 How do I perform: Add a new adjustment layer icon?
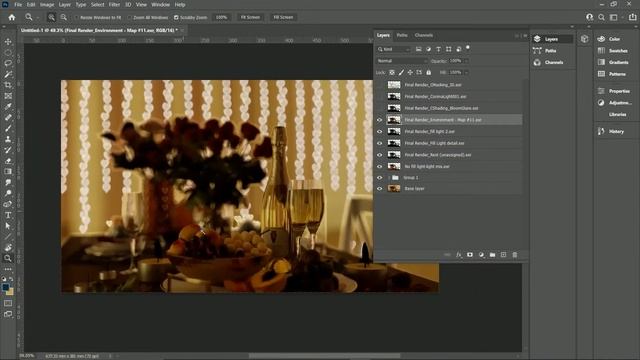point(481,255)
